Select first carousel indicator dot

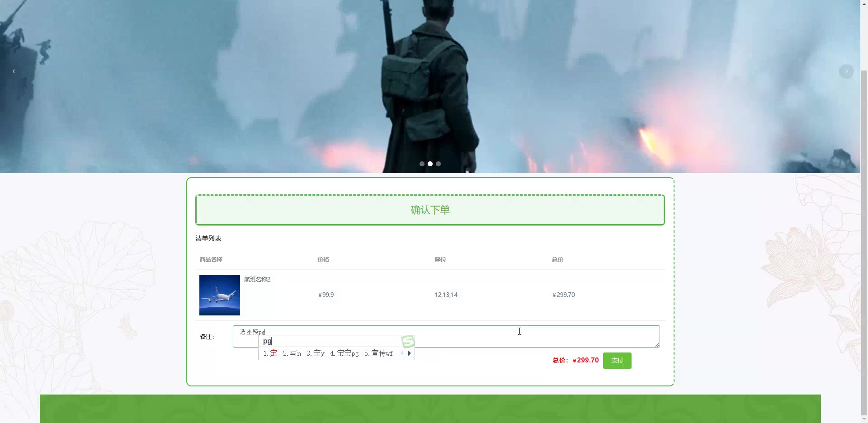pos(422,164)
